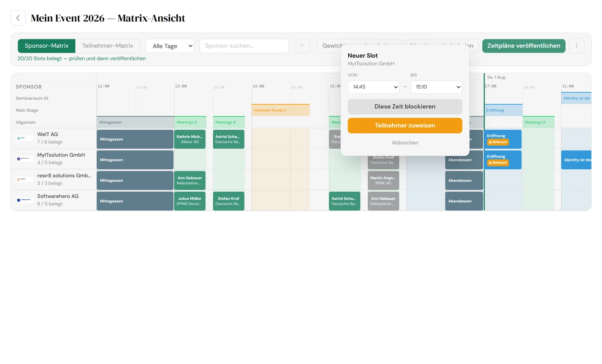
Task: Click the MyITsolution GmbH sponsor logo
Action: pos(25,159)
